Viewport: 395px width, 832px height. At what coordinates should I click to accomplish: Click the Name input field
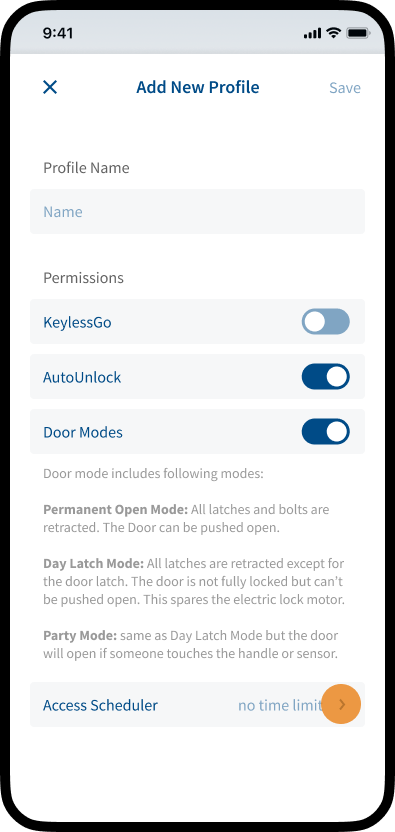pos(198,212)
